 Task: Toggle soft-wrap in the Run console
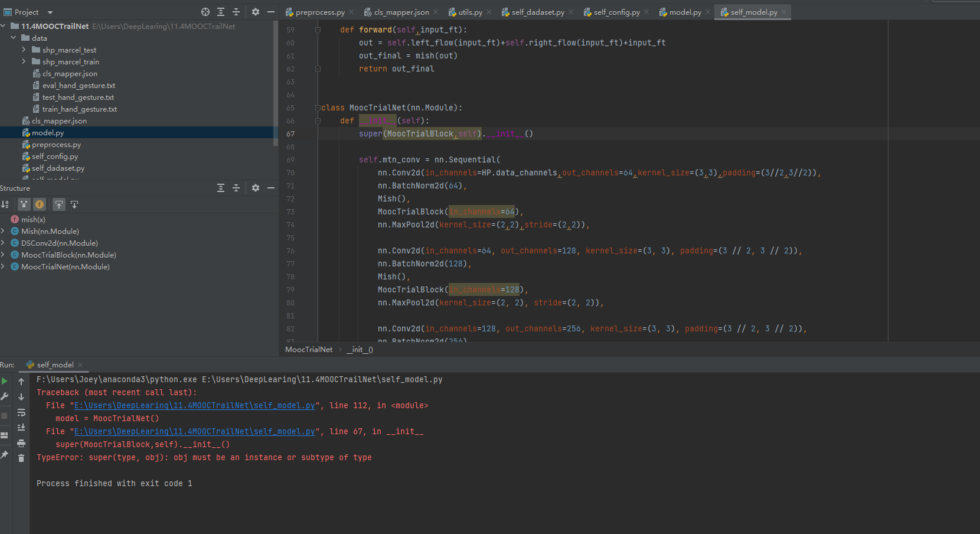pyautogui.click(x=21, y=412)
